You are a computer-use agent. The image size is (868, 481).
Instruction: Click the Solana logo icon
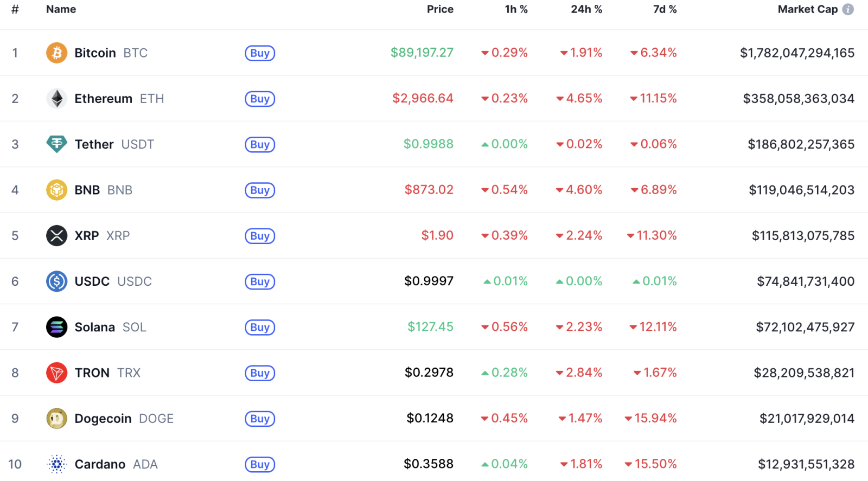56,327
